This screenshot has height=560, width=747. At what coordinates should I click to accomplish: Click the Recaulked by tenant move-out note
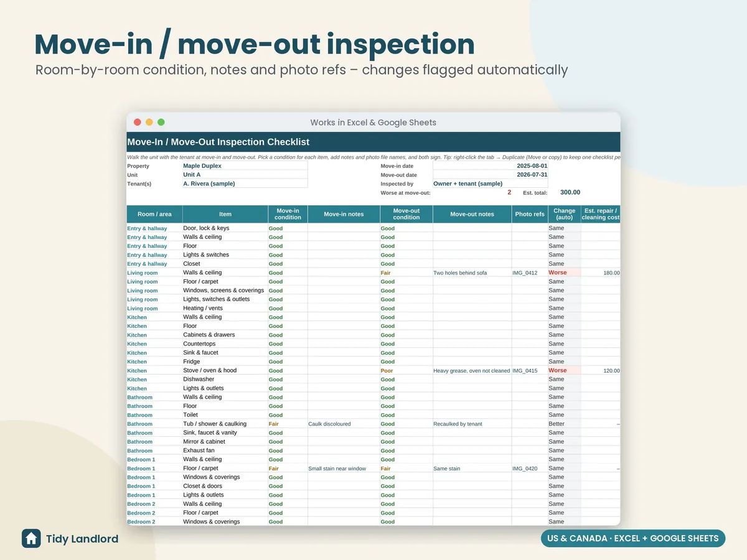458,424
